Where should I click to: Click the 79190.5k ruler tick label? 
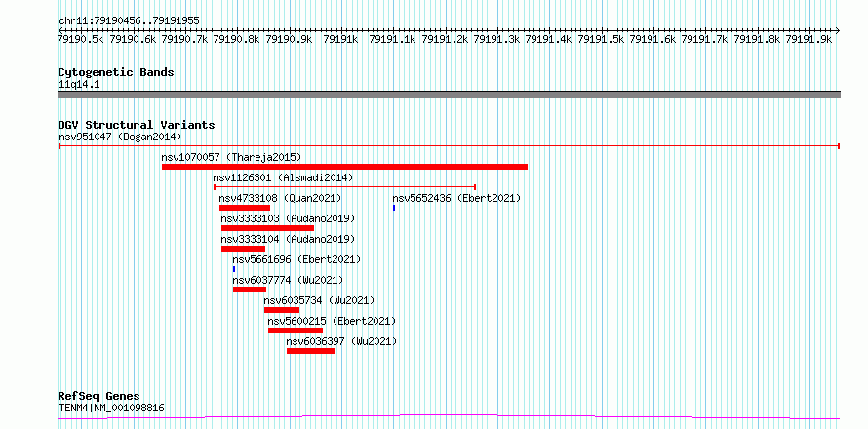81,39
